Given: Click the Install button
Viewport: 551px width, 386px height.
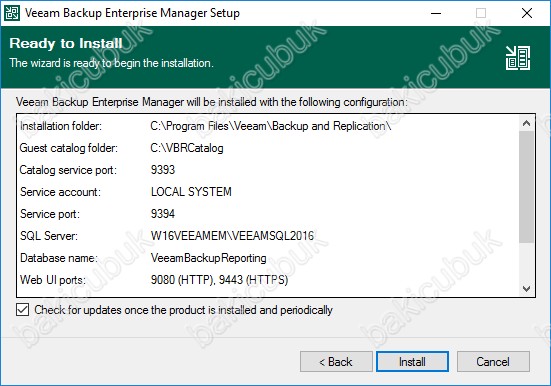Looking at the screenshot, I should pos(412,361).
